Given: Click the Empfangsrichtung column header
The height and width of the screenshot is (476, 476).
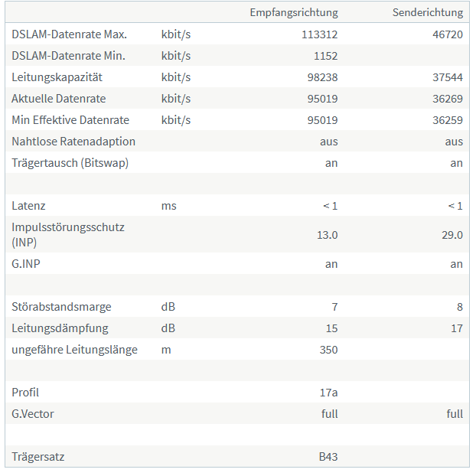Looking at the screenshot, I should click(x=294, y=13).
